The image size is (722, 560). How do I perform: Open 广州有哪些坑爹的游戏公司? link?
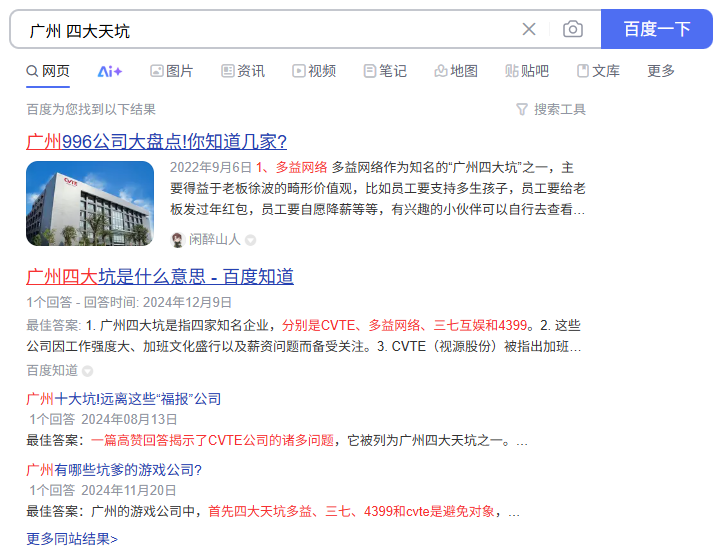click(x=114, y=470)
